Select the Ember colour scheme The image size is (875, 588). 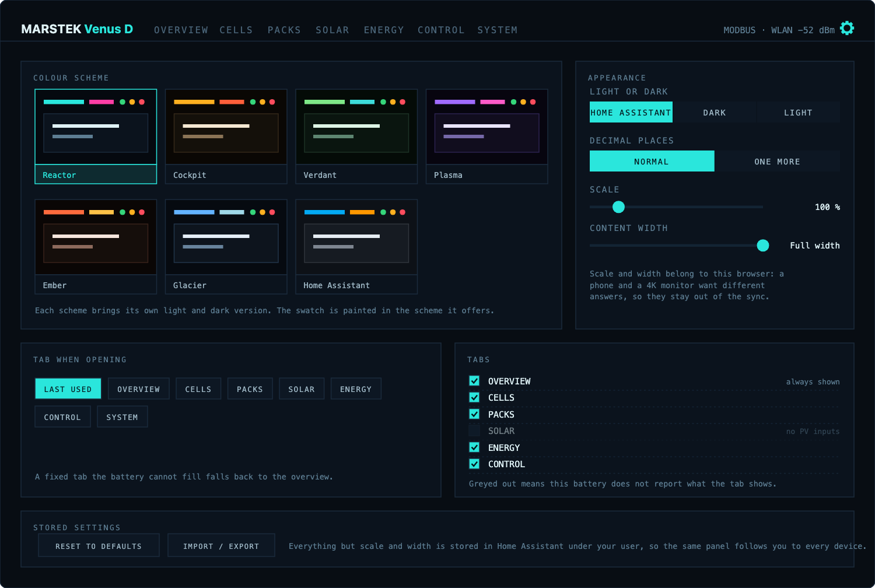point(96,247)
